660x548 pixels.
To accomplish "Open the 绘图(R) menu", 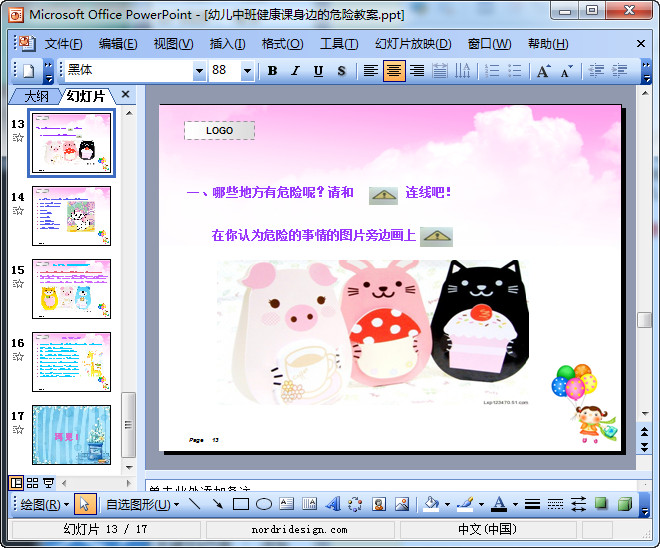I will coord(44,504).
